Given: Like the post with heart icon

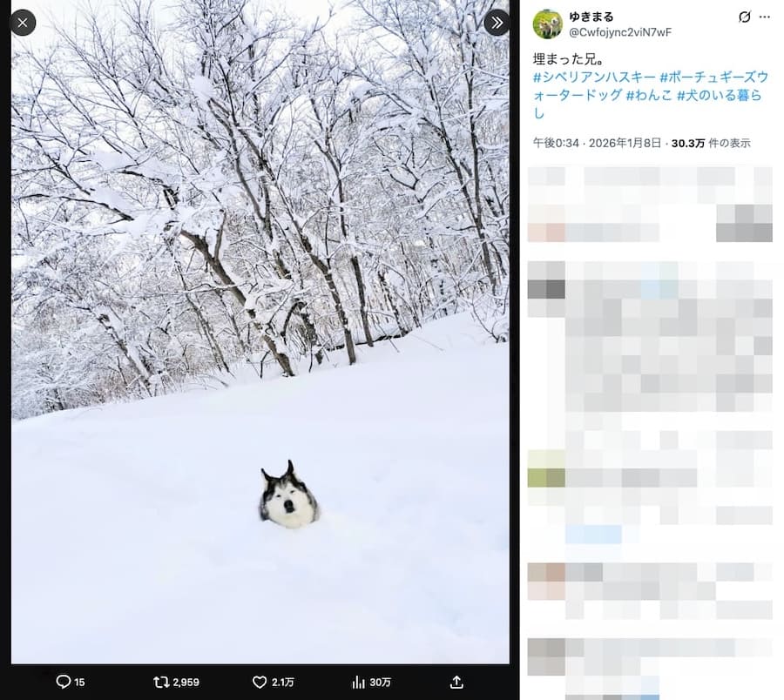Looking at the screenshot, I should coord(260,682).
